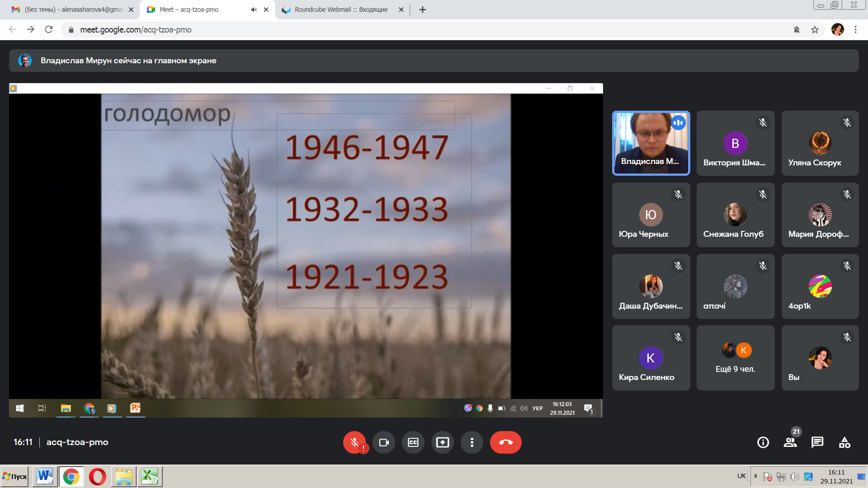This screenshot has height=488, width=868.
Task: Select Владислав's video tile
Action: pos(651,143)
